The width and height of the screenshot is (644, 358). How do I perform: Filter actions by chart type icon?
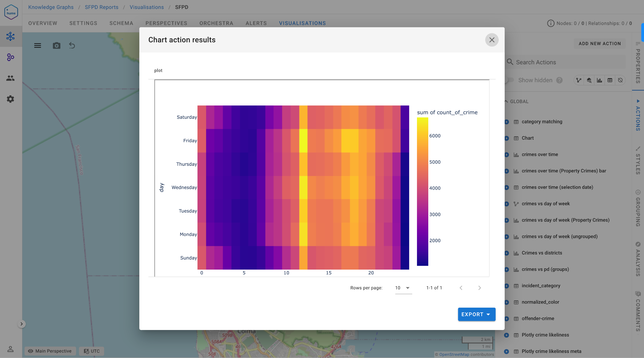pyautogui.click(x=599, y=80)
